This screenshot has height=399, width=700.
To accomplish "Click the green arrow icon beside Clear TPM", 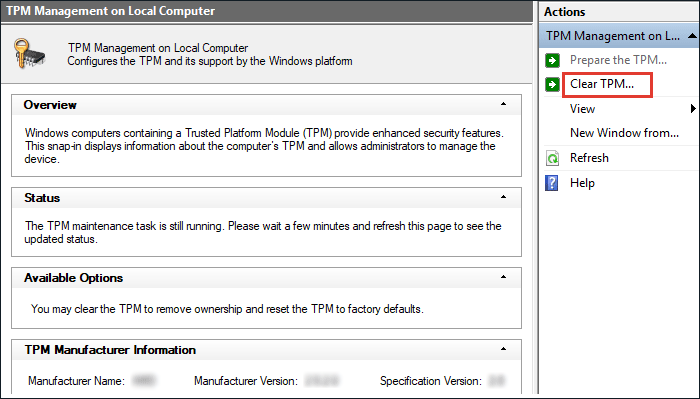I will [x=552, y=84].
